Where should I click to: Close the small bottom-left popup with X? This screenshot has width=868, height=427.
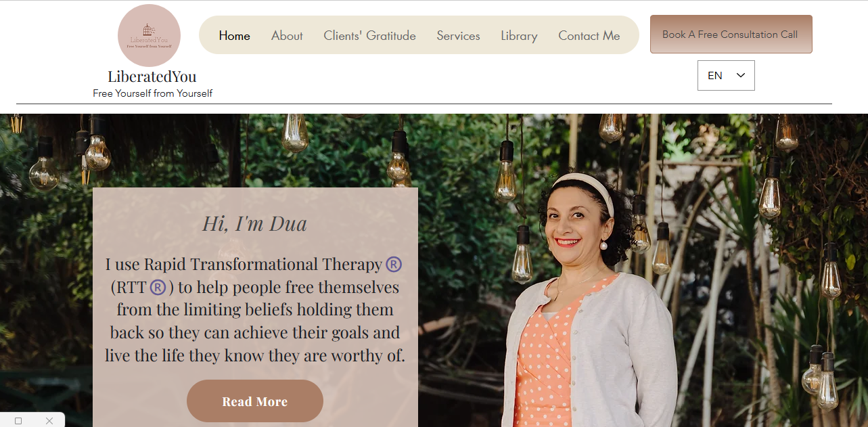49,421
